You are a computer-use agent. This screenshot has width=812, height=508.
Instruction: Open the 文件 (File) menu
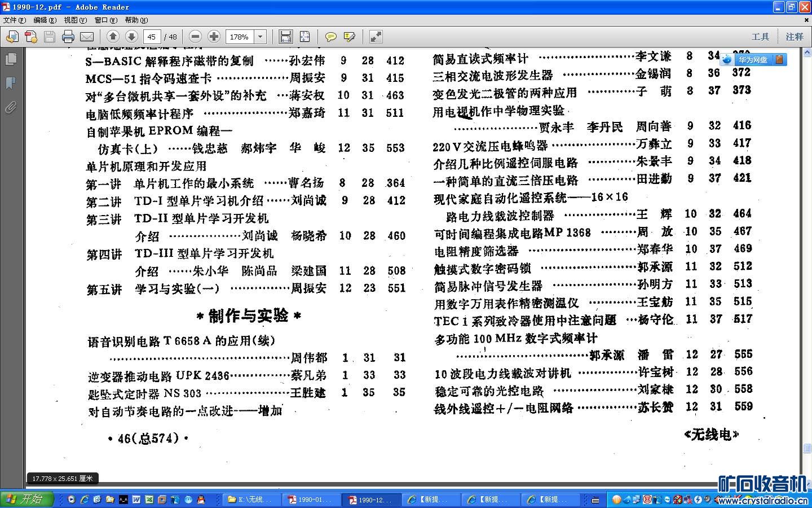[x=14, y=20]
